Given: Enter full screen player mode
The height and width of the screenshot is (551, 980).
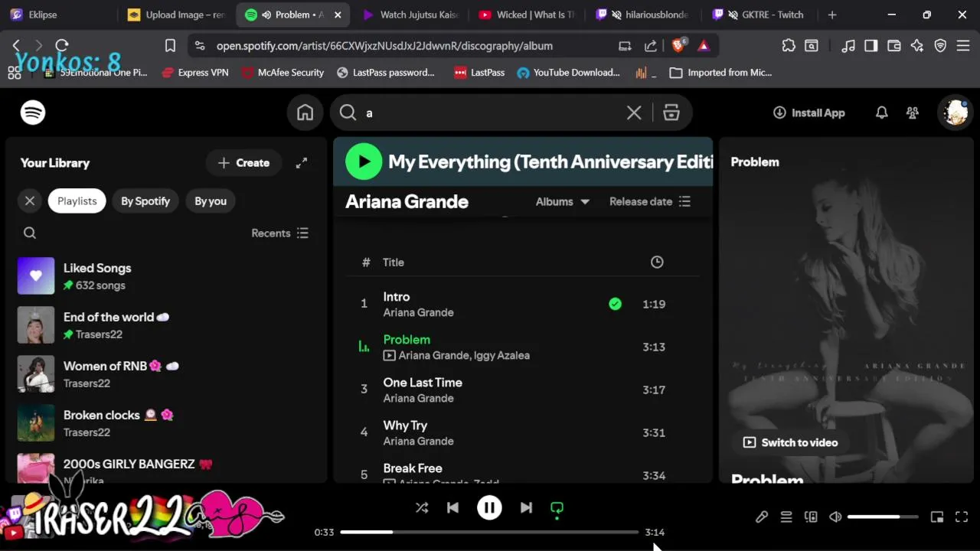Looking at the screenshot, I should pyautogui.click(x=962, y=517).
